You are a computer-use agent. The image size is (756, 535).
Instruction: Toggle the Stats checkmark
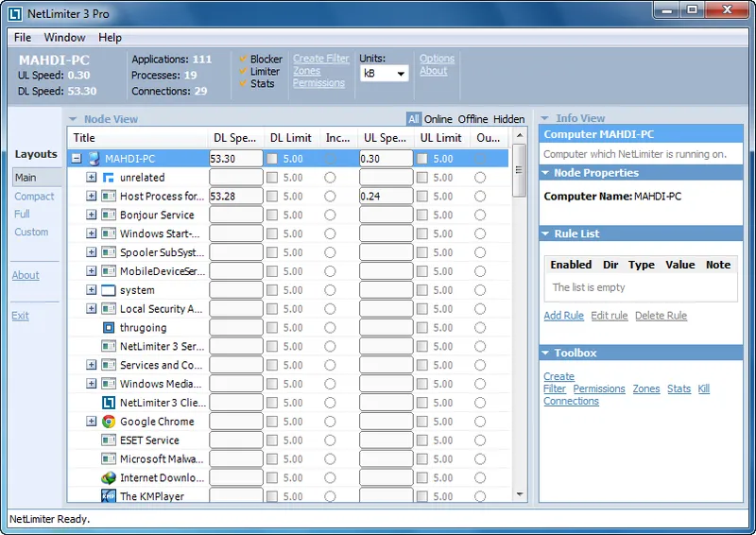(x=244, y=83)
